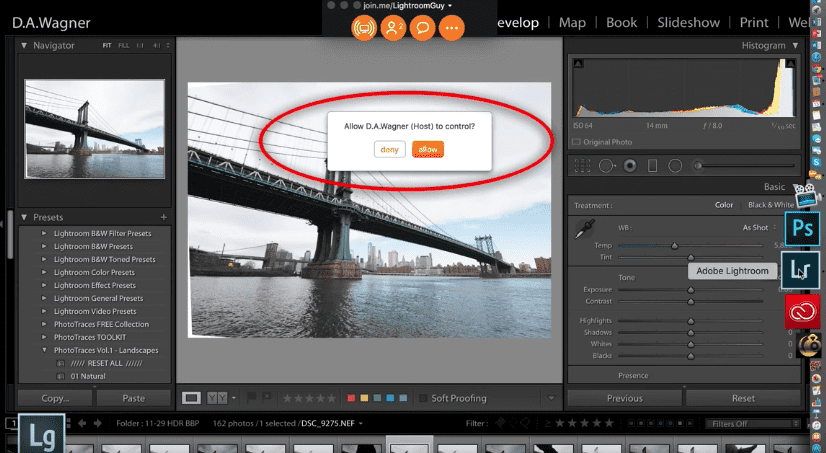This screenshot has width=826, height=453.
Task: Select the Spot Removal tool
Action: point(606,165)
